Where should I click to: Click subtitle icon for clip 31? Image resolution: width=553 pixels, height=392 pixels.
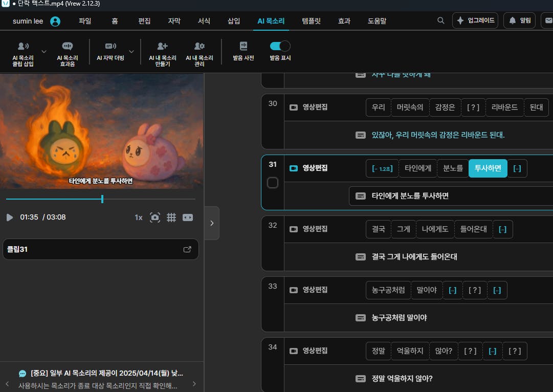361,196
